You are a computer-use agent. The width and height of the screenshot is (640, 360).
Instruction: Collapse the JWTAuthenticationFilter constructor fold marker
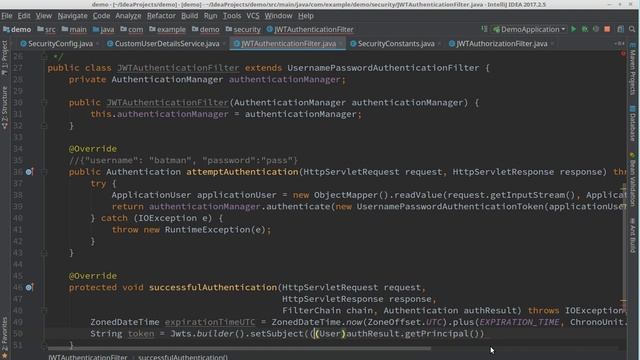[44, 102]
